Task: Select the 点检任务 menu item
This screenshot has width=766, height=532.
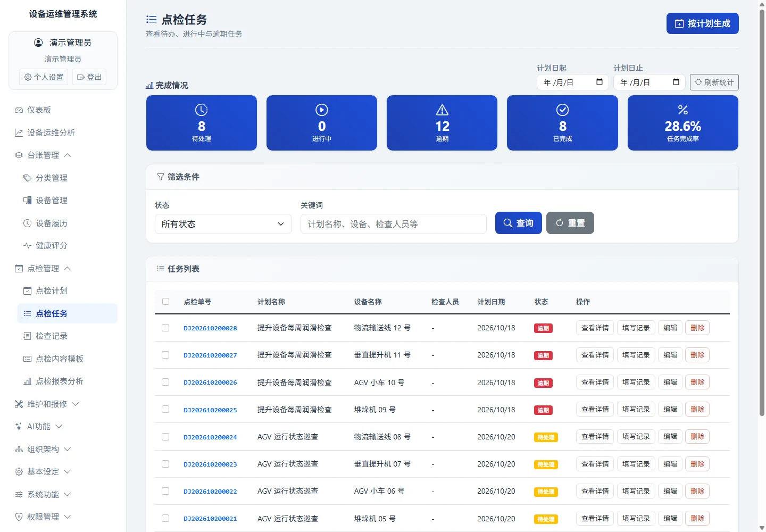Action: tap(67, 314)
